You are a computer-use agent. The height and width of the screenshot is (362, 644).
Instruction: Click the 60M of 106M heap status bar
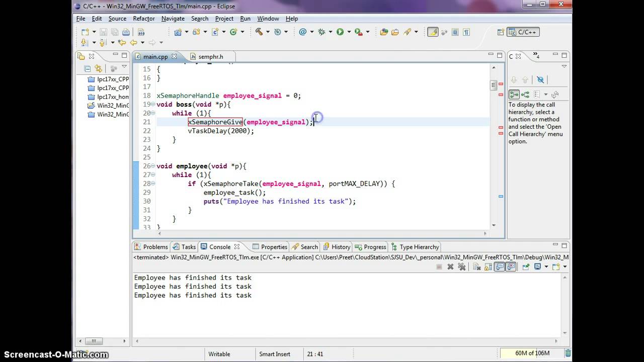(532, 353)
